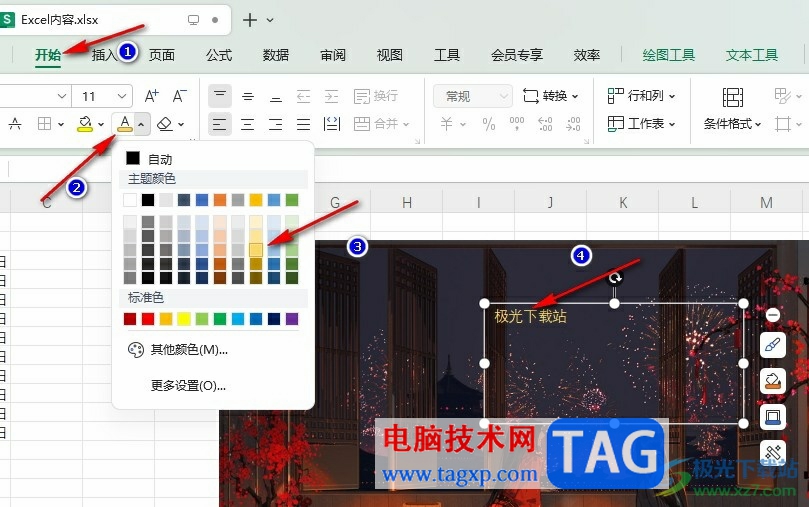Screen dimensions: 809x507
Task: Click the shape outline icon beside the text box
Action: [x=773, y=417]
